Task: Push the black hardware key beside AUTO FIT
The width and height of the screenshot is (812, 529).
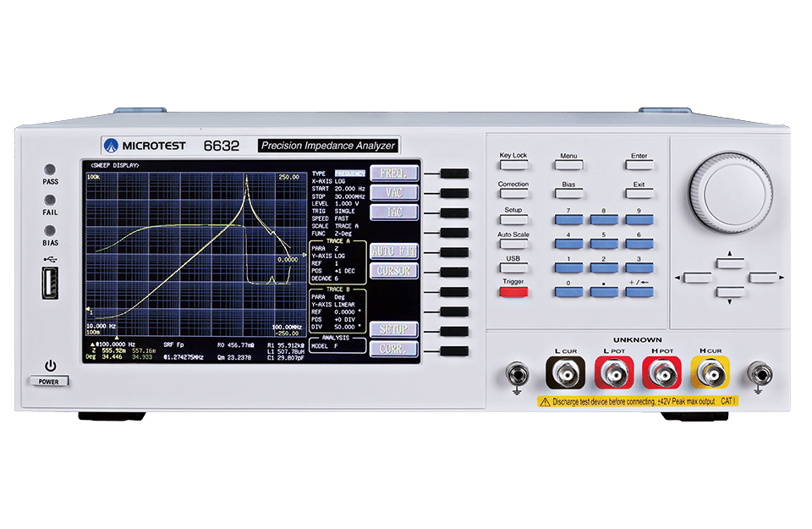Action: [x=455, y=252]
